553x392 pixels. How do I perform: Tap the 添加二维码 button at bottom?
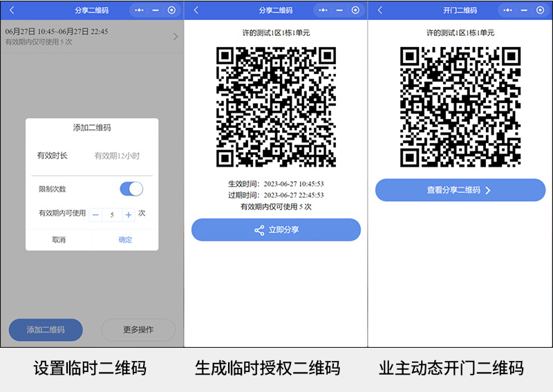point(46,330)
